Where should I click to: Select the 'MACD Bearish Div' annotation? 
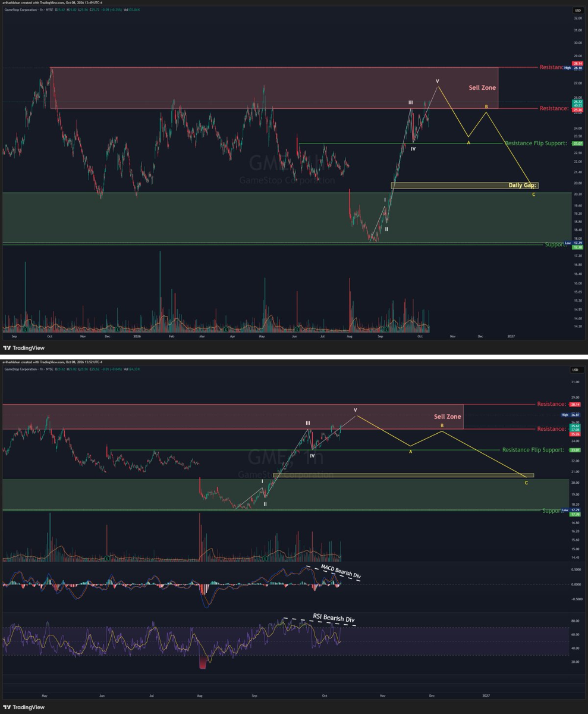pos(341,571)
